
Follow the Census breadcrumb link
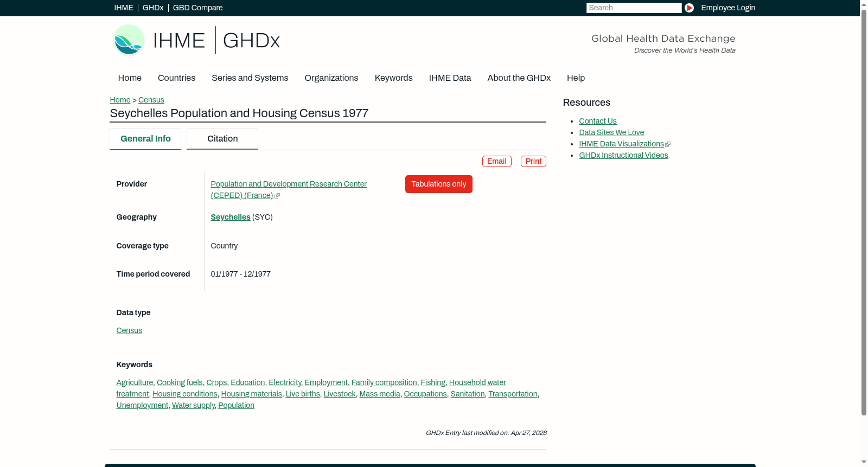pyautogui.click(x=151, y=100)
